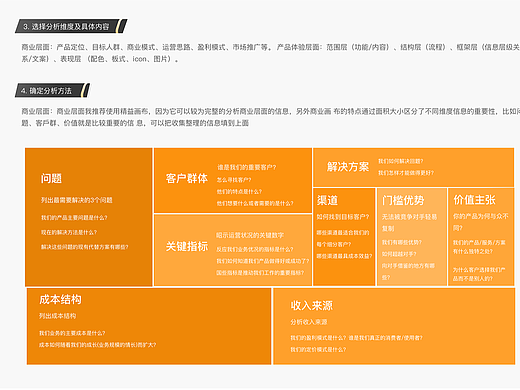Click the line "如何超越对手?"

coord(399,254)
